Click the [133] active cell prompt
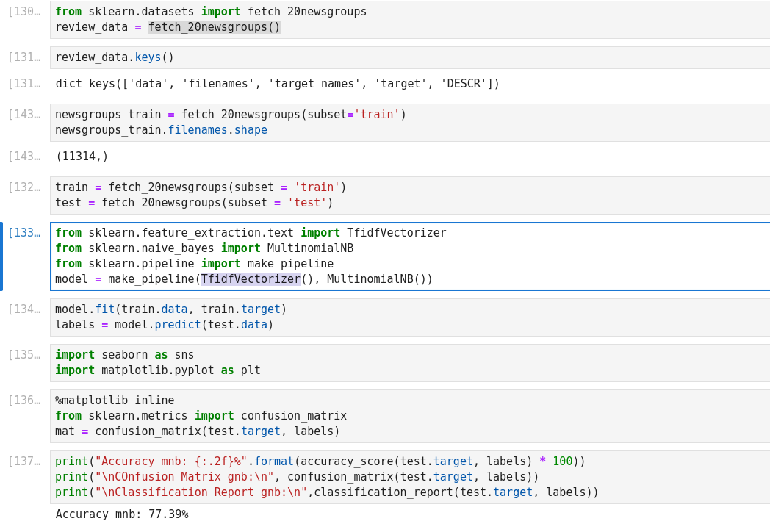This screenshot has width=770, height=532. pos(24,233)
